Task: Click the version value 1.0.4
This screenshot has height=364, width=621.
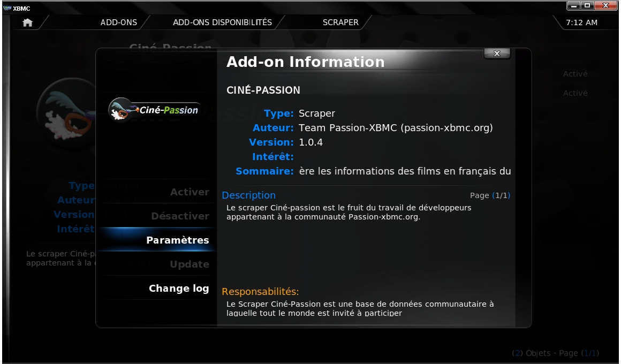Action: [x=311, y=142]
